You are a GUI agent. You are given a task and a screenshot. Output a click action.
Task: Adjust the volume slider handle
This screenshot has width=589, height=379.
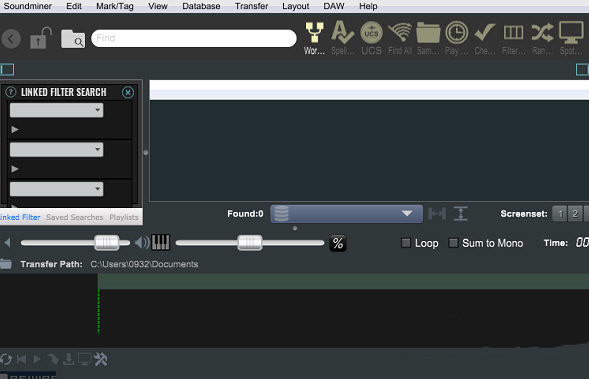coord(107,243)
